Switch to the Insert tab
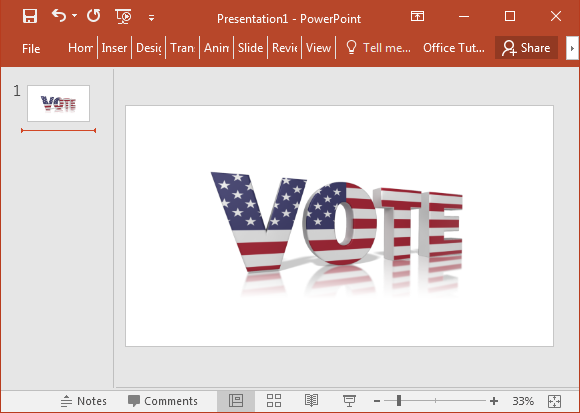This screenshot has width=580, height=413. (x=114, y=48)
